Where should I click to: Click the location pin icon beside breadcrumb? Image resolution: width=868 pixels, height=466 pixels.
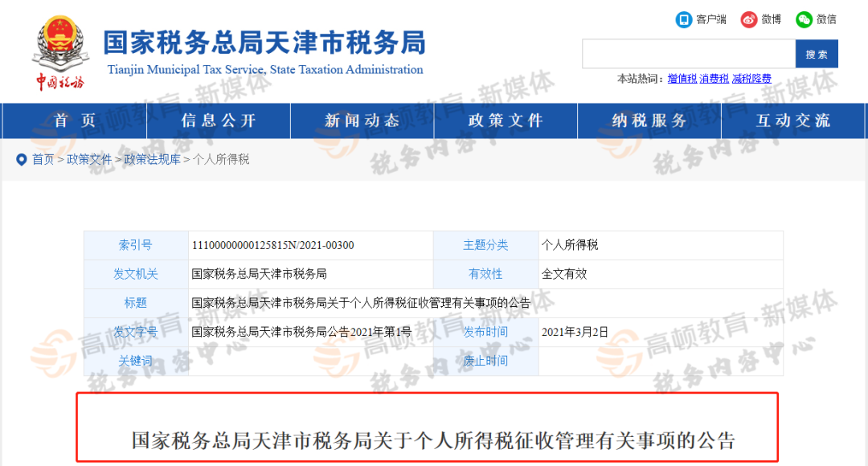(x=22, y=159)
